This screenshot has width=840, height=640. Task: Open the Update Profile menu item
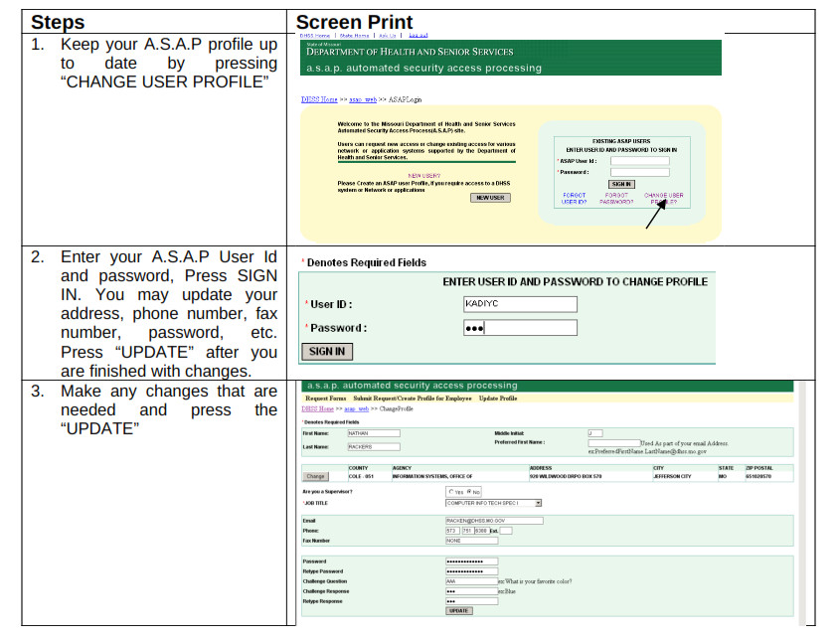[x=498, y=399]
